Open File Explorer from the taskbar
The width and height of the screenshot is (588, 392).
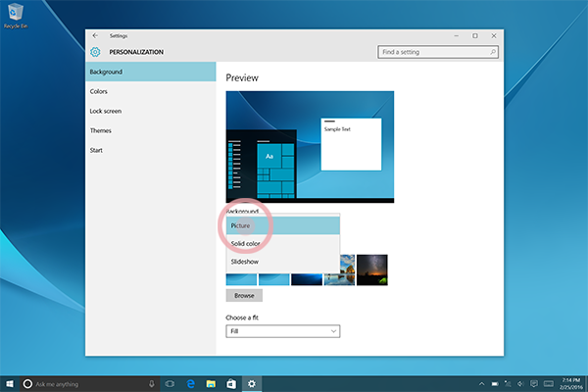pos(211,384)
